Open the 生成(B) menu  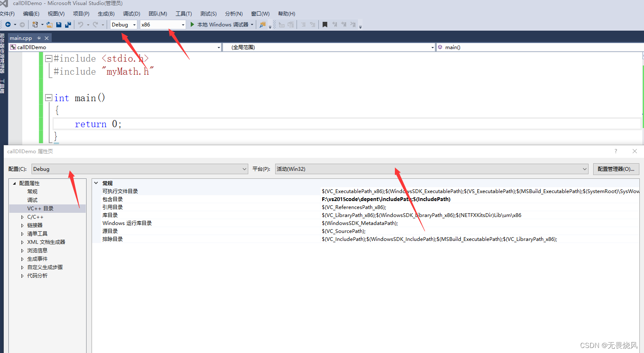pos(106,14)
